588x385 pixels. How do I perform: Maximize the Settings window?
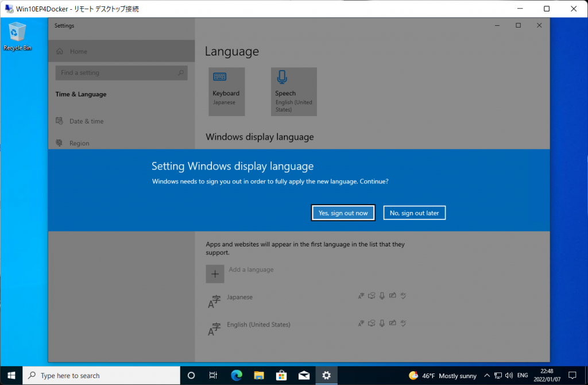point(519,25)
